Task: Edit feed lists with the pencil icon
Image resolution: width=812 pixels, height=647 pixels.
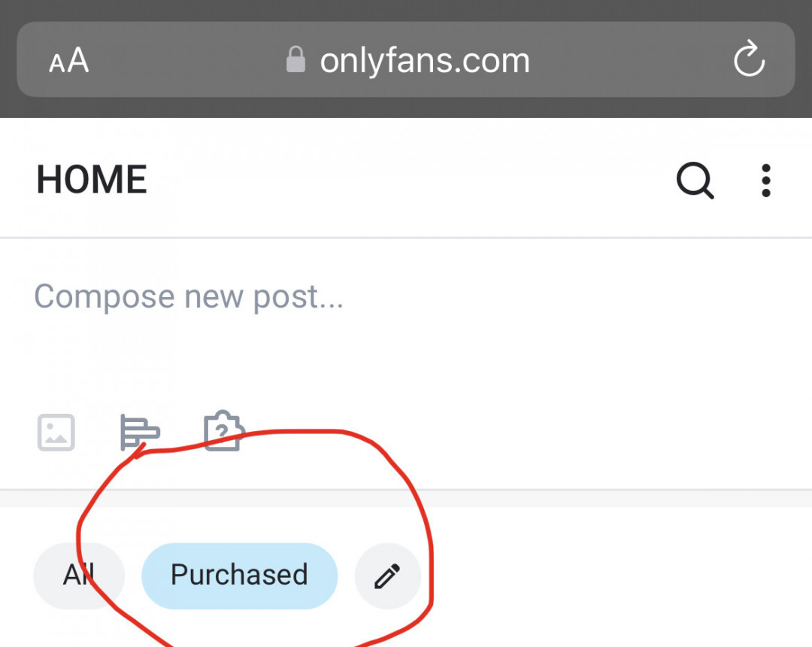Action: pos(387,576)
